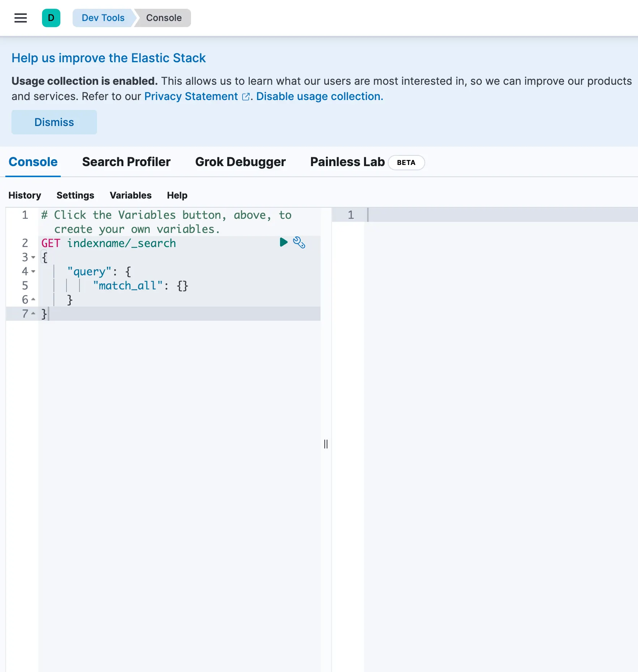Open the Painless Lab tab
This screenshot has width=638, height=672.
(x=347, y=162)
